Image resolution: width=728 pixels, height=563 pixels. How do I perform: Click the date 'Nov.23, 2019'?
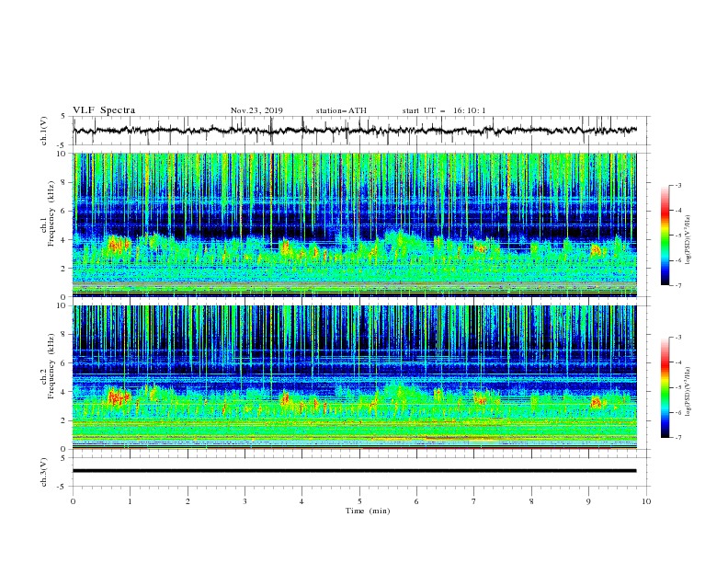point(256,110)
